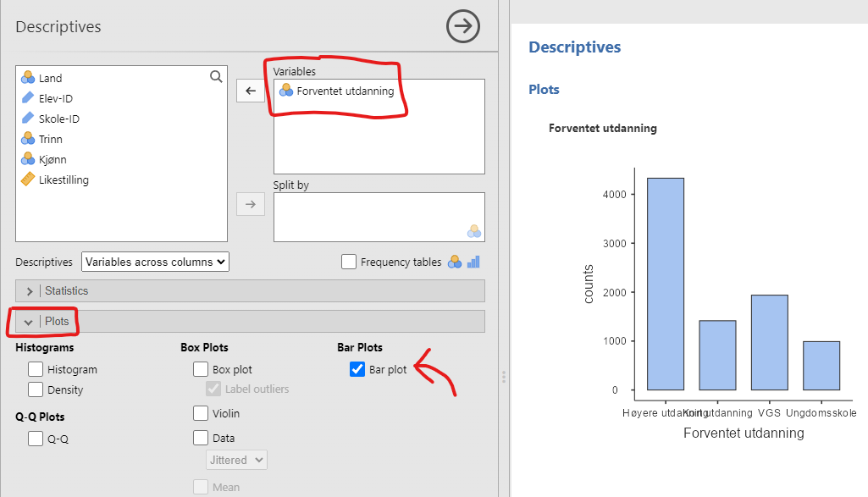Click the run analysis arrow circle icon
Viewport: 868px width, 497px height.
click(x=462, y=27)
